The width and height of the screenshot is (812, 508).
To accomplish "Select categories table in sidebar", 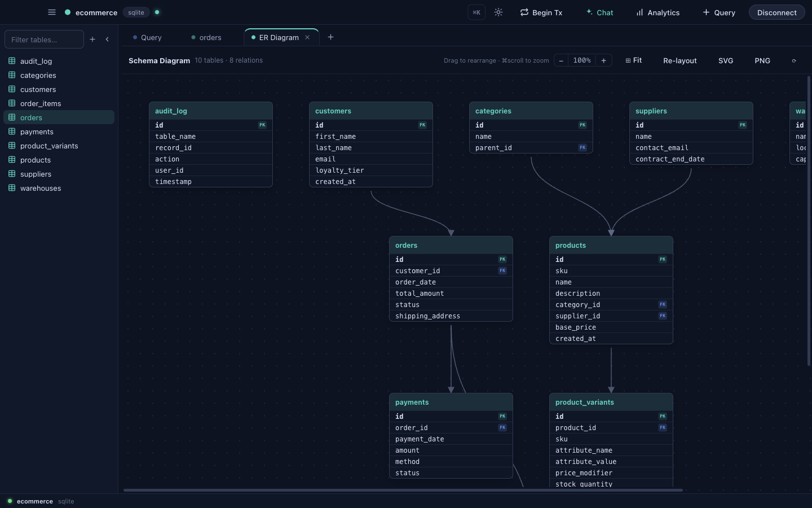I will [59, 75].
